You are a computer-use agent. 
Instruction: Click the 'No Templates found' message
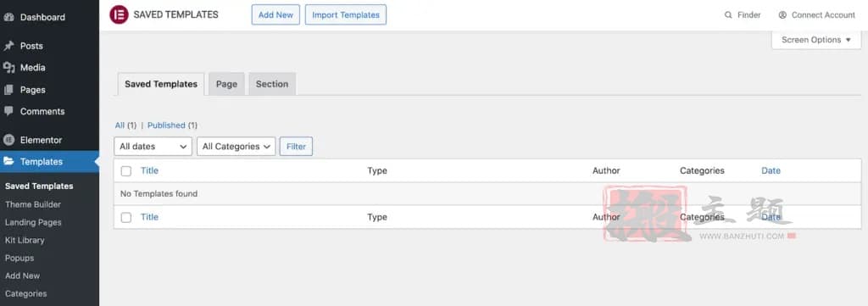click(x=159, y=193)
